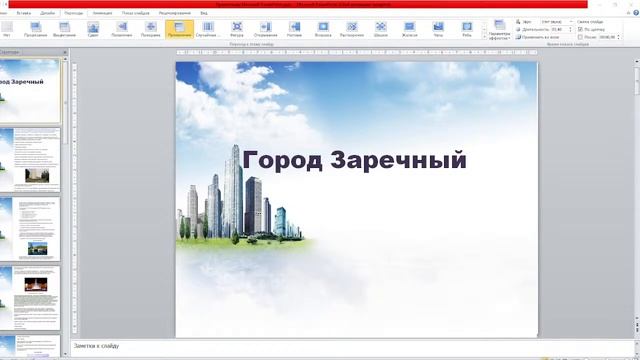The height and width of the screenshot is (360, 640).
Task: Switch to the Вставка tab
Action: [23, 13]
